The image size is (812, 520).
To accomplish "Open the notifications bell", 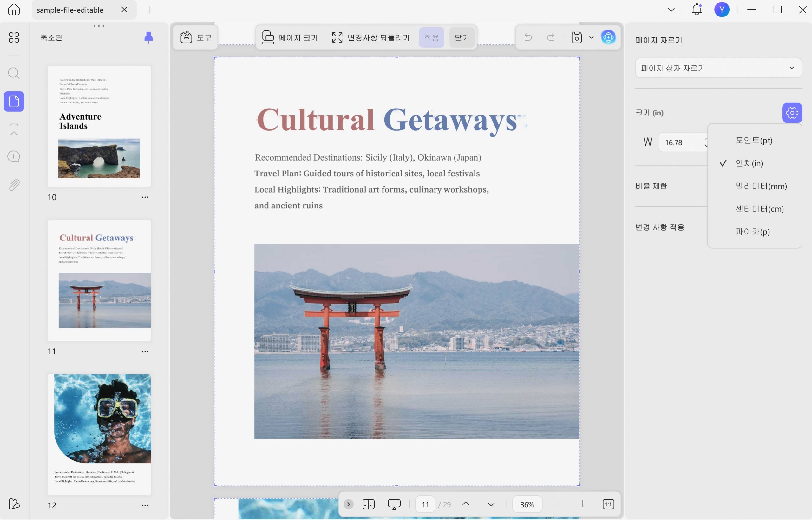I will tap(697, 10).
